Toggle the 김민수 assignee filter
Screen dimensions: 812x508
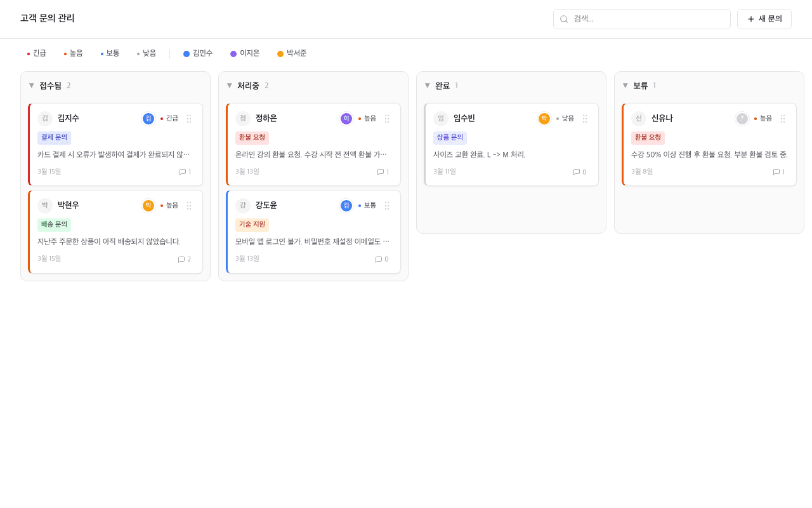198,53
